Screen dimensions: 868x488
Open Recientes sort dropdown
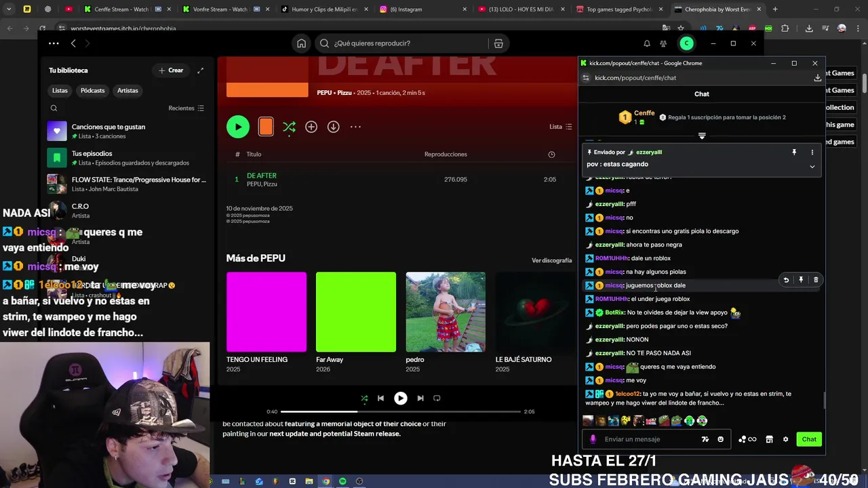186,108
